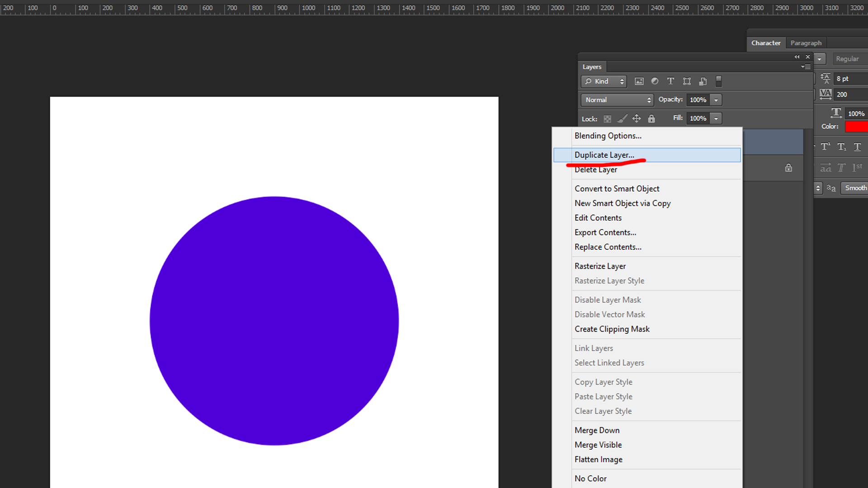Image resolution: width=868 pixels, height=488 pixels.
Task: Click the purple circle on canvas
Action: [x=274, y=321]
